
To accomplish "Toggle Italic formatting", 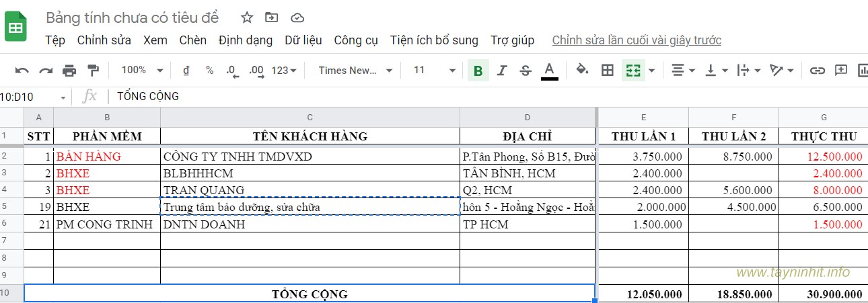I will pos(501,71).
